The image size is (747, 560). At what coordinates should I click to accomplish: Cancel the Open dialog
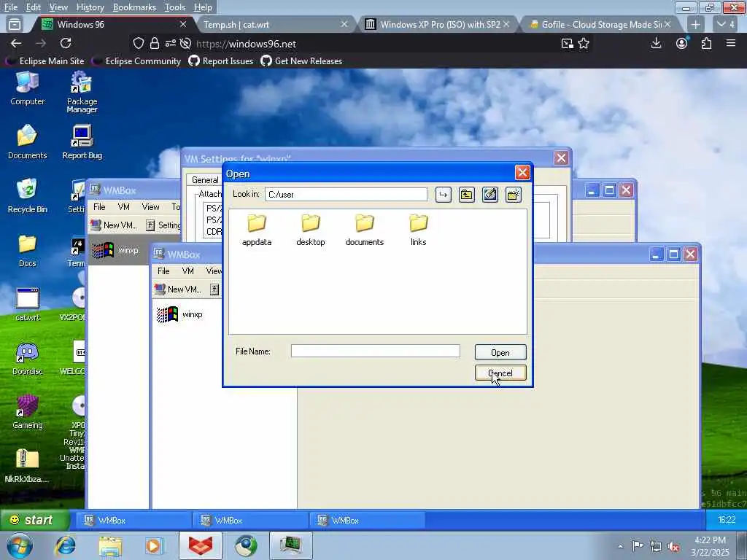(x=500, y=373)
